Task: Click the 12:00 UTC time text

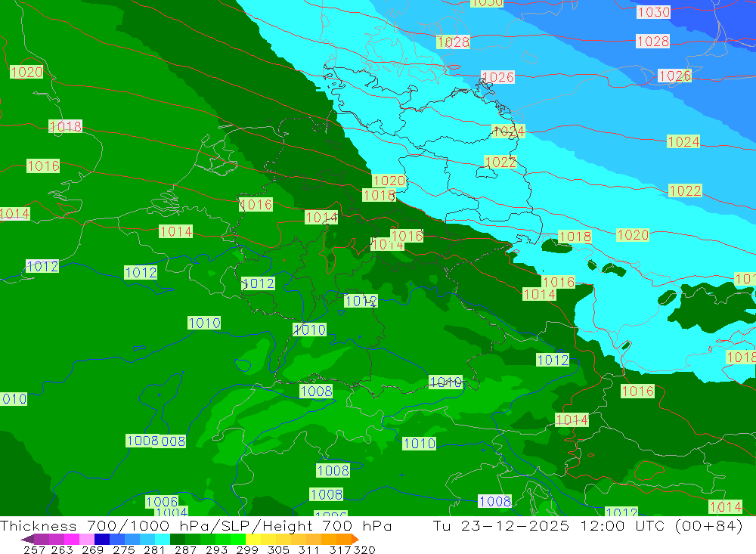Action: [624, 526]
